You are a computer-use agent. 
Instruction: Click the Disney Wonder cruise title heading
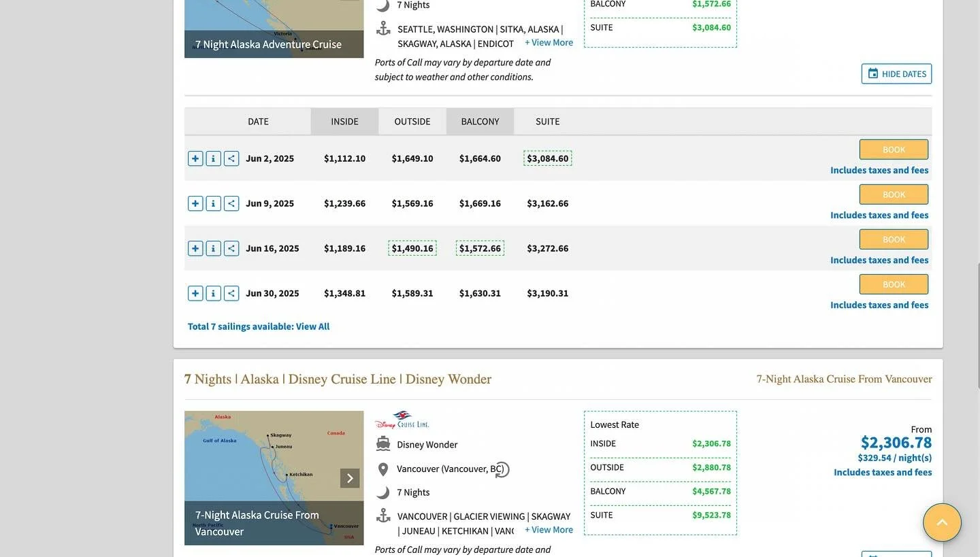[338, 379]
